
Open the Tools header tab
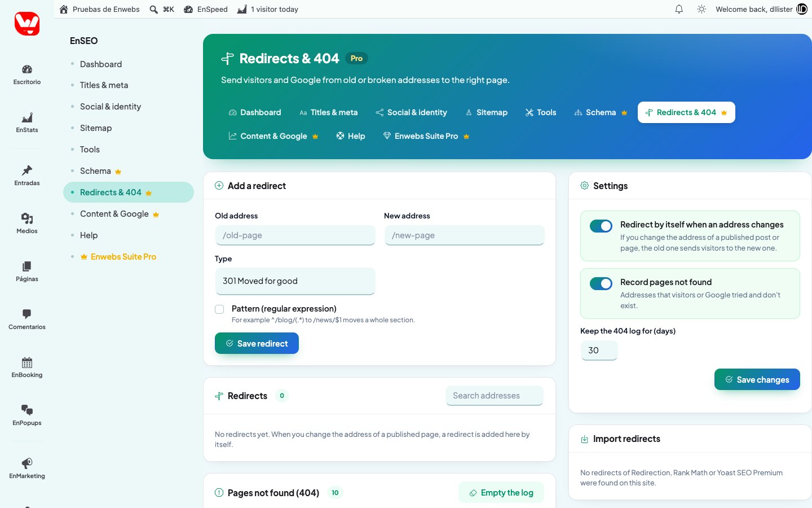tap(541, 112)
